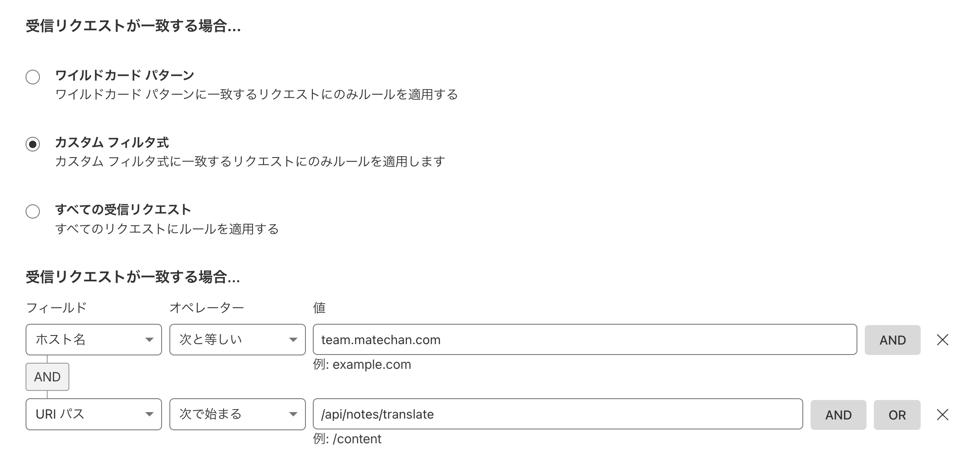The width and height of the screenshot is (980, 458).
Task: Open the 次と等しい operator dropdown
Action: click(237, 340)
